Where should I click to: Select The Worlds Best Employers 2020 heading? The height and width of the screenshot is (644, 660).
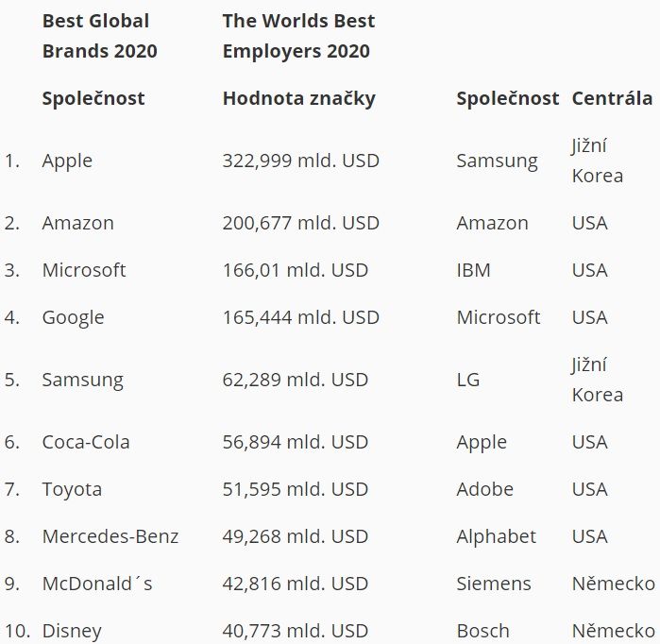[298, 36]
